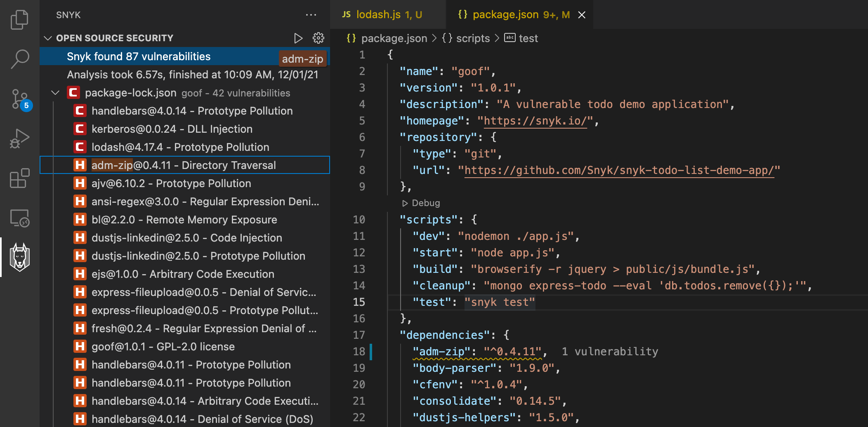
Task: Open the https://snyk.io/ homepage link
Action: pos(535,121)
